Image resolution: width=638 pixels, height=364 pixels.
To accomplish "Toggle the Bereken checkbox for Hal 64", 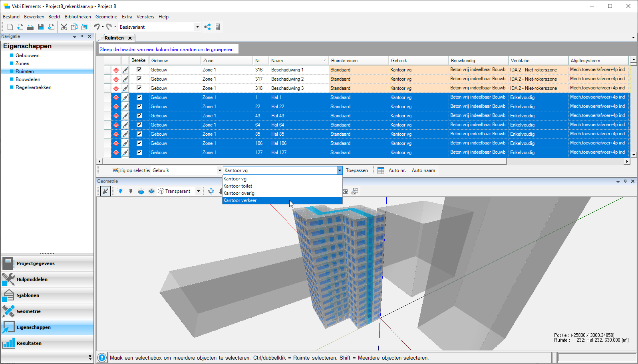I will (139, 125).
